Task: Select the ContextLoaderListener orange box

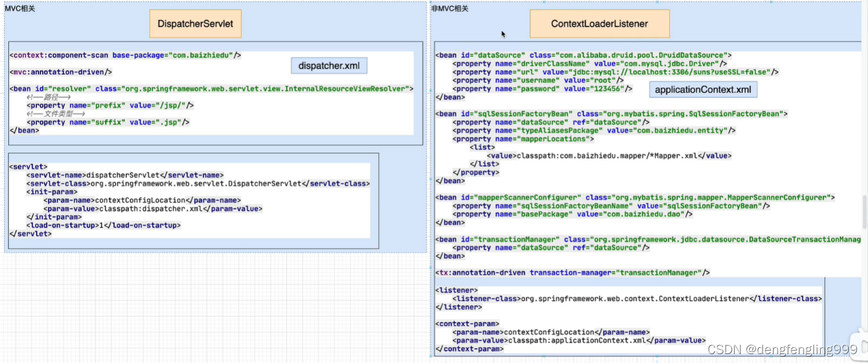Action: tap(599, 24)
